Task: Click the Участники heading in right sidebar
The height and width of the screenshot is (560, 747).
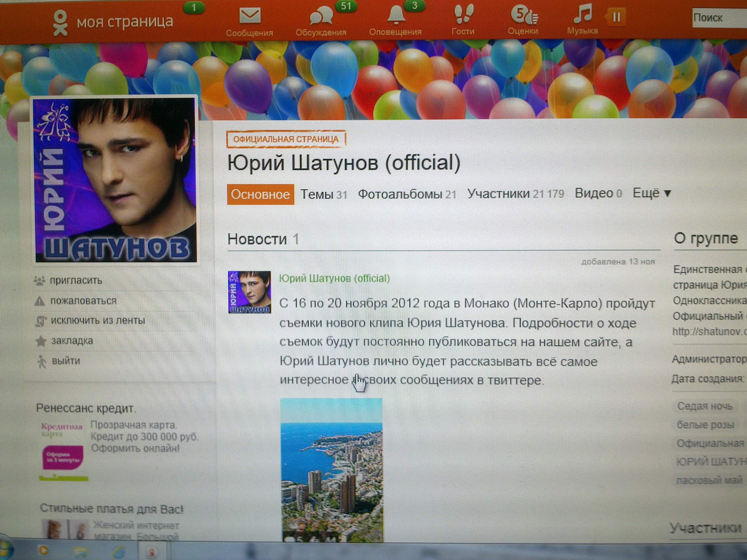Action: click(x=705, y=528)
